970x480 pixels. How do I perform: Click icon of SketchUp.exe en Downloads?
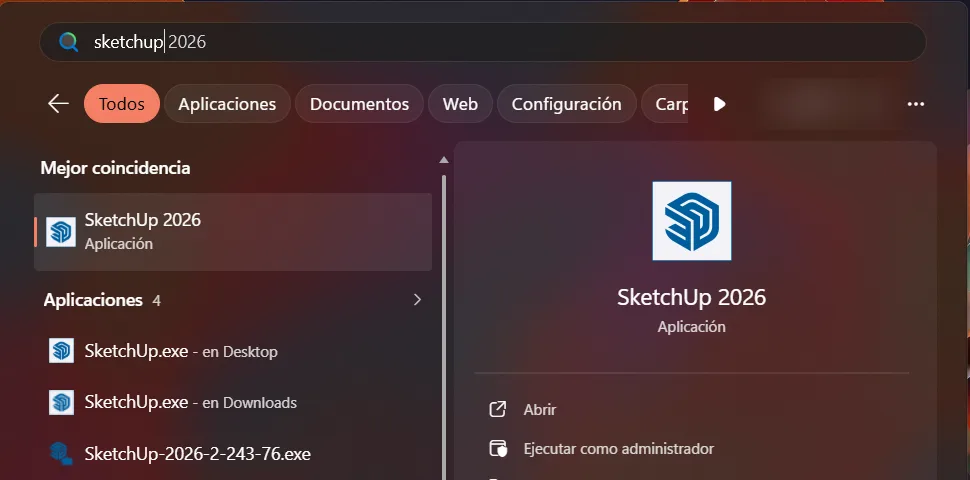coord(61,402)
